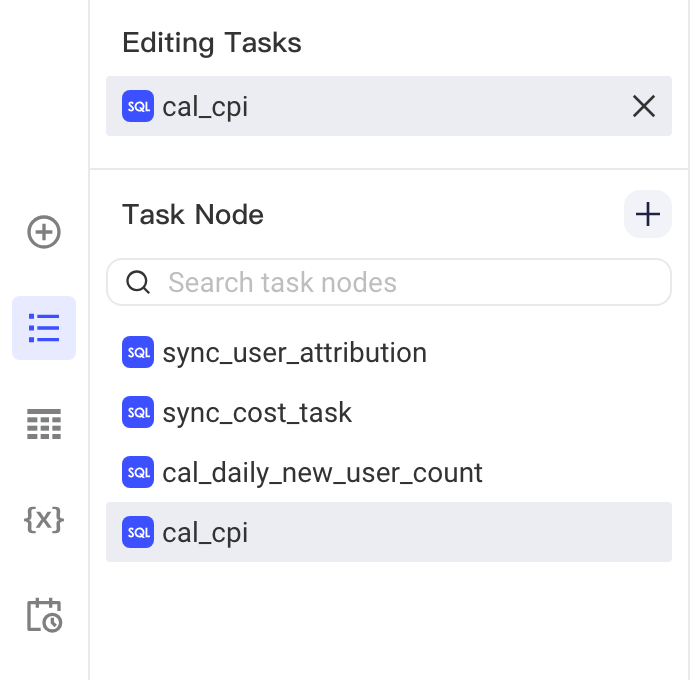Click the circled plus icon in the sidebar

[x=44, y=232]
